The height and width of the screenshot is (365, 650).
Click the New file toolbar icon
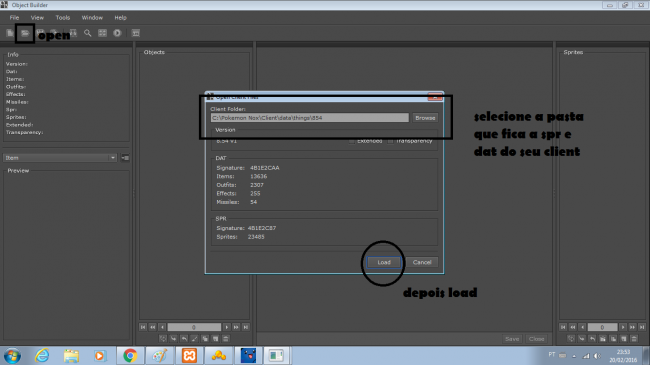(x=10, y=33)
